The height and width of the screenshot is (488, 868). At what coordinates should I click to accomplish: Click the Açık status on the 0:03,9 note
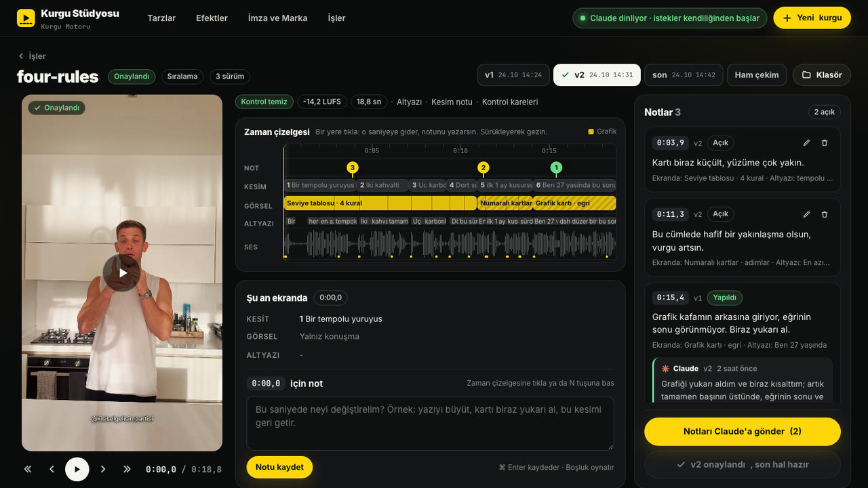point(720,143)
